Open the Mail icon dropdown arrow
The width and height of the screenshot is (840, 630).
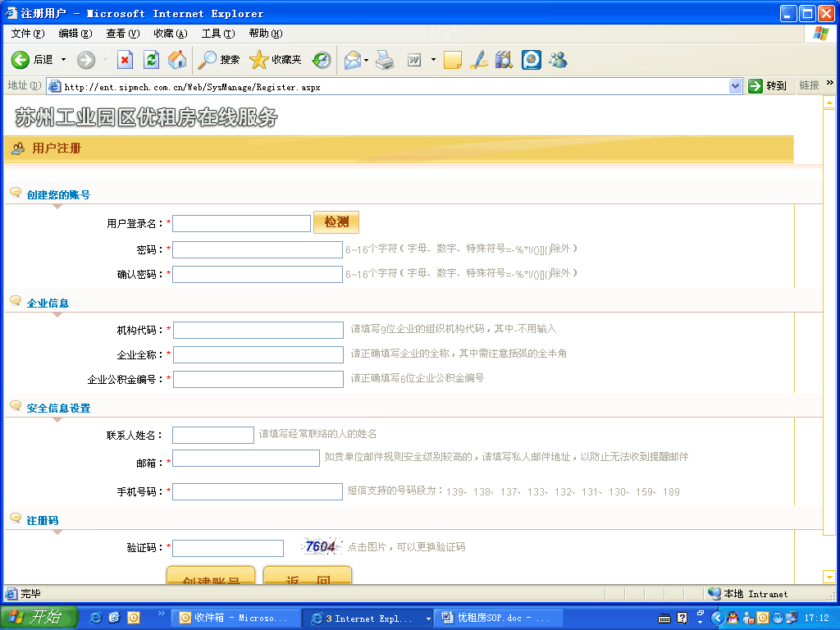coord(366,60)
